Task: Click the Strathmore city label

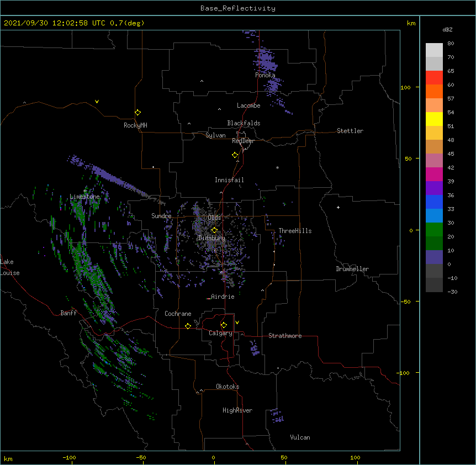Action: pos(285,336)
